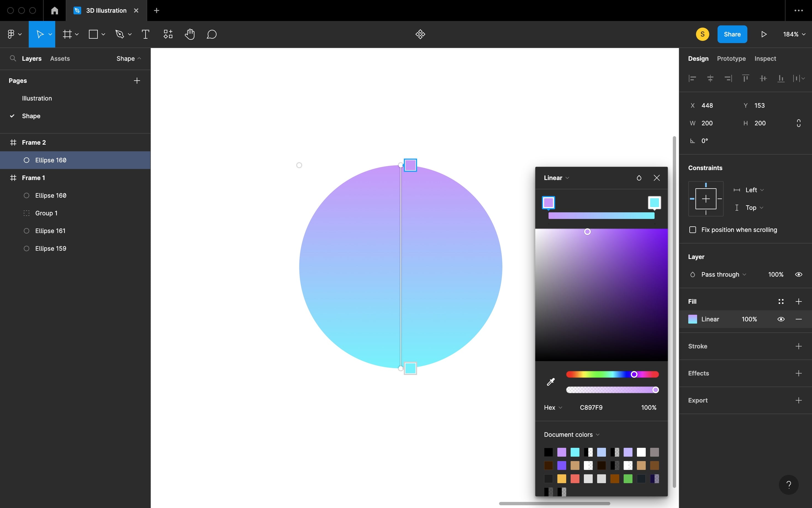Click the Share button
This screenshot has height=508, width=812.
(x=732, y=34)
